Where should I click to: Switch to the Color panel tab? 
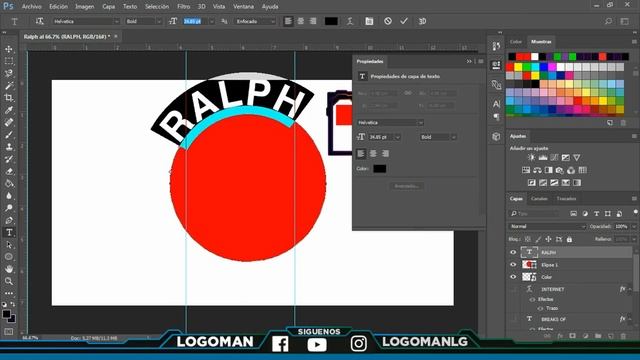pos(516,42)
